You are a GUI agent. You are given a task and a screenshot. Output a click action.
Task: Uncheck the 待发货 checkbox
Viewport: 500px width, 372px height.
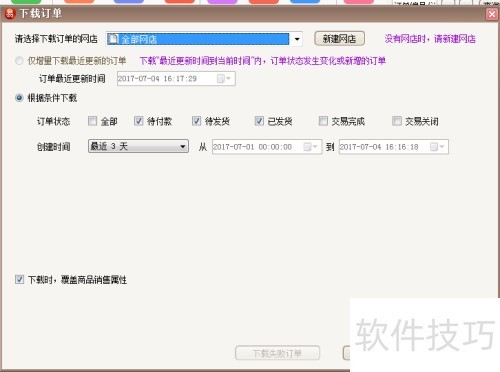(196, 121)
